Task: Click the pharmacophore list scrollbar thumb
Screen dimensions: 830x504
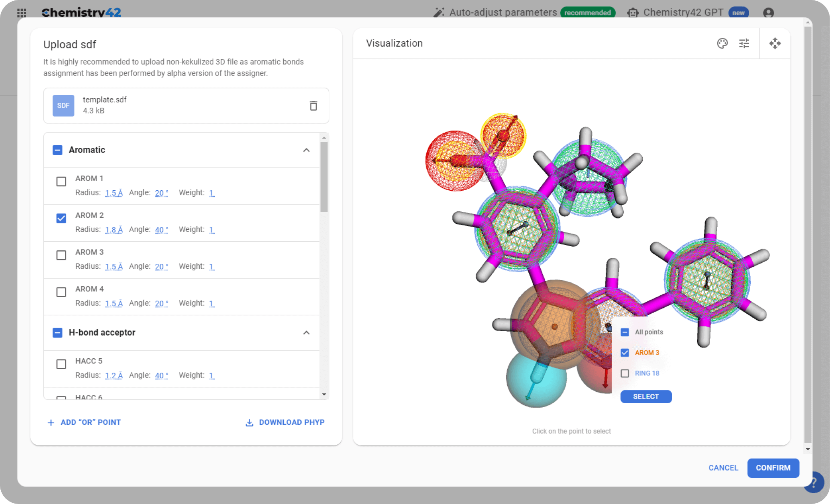Action: tap(324, 177)
